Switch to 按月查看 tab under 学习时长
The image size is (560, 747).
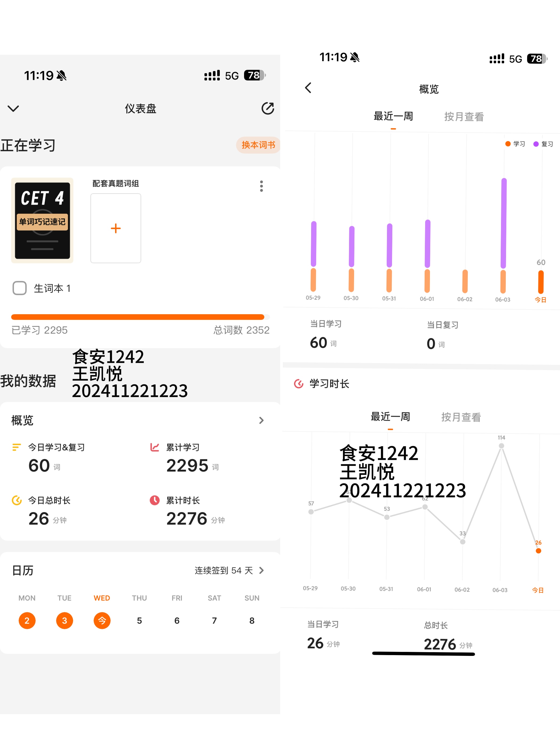[x=461, y=417]
